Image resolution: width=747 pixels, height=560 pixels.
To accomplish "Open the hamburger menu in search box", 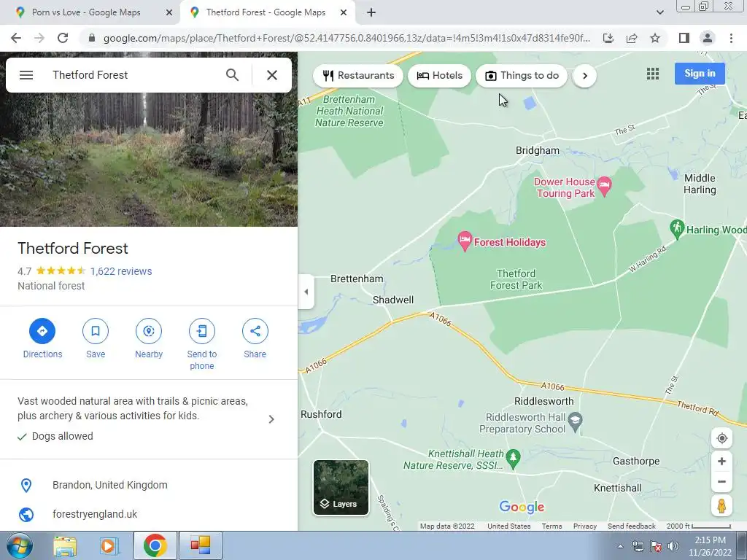I will point(26,75).
